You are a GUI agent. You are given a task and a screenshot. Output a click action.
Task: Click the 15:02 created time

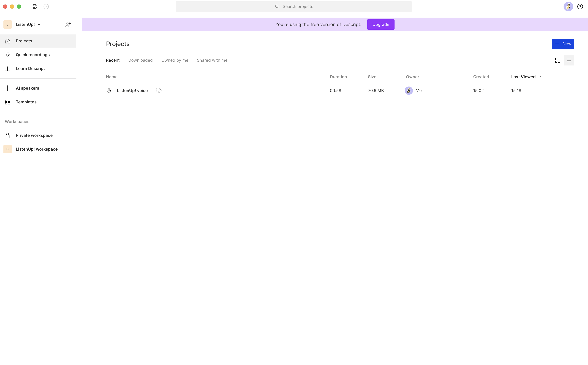478,91
